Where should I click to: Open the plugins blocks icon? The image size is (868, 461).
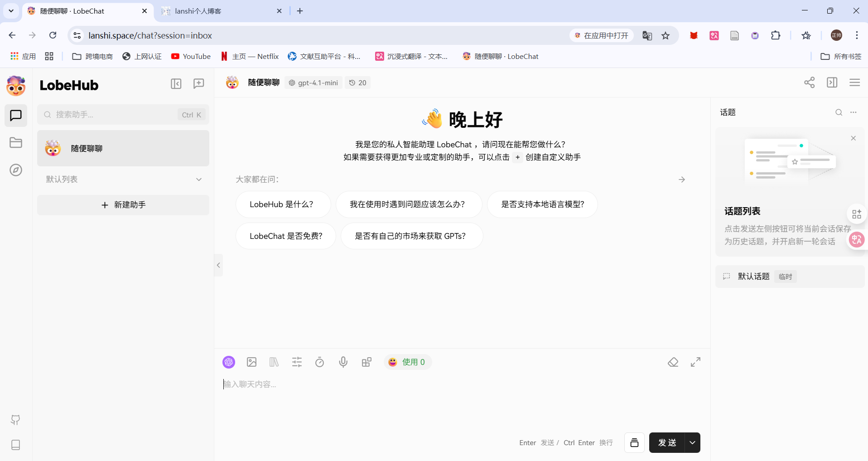[366, 362]
